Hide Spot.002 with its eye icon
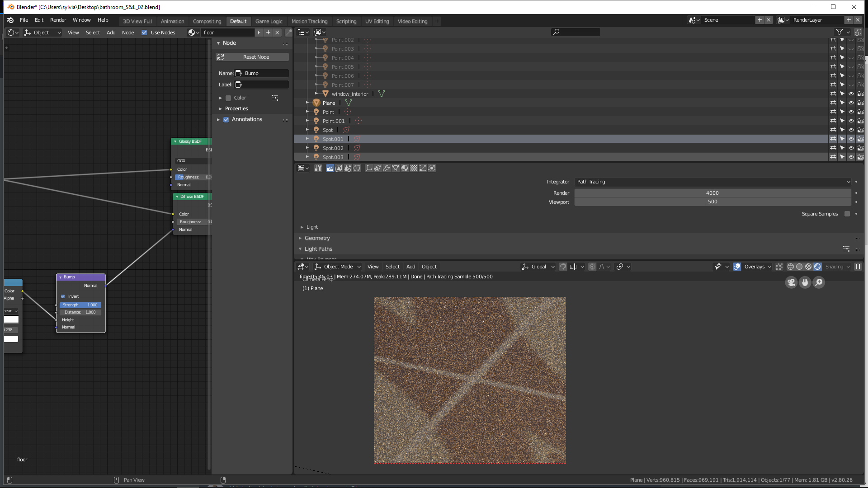This screenshot has height=488, width=868. click(x=851, y=148)
